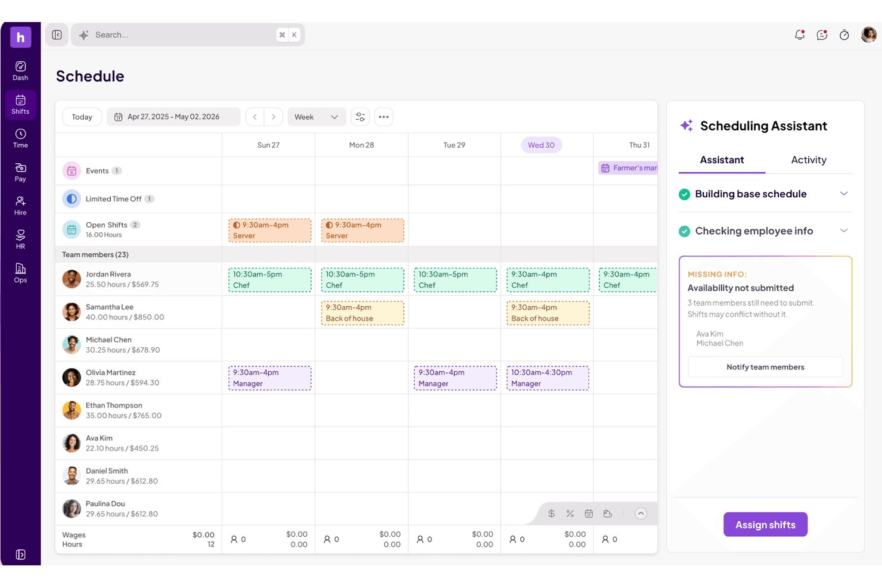Open Jordan Rivera's Tuesday Chef shift
This screenshot has height=588, width=882.
(455, 280)
